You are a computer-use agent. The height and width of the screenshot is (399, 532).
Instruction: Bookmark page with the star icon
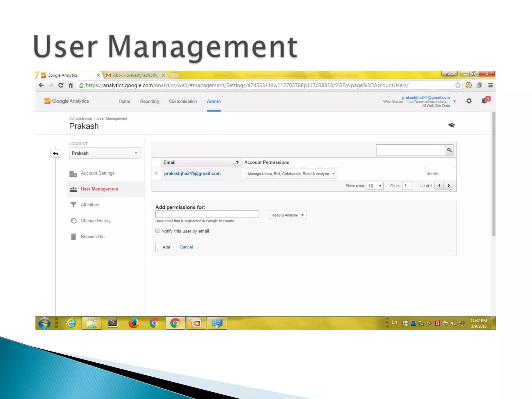[x=458, y=85]
